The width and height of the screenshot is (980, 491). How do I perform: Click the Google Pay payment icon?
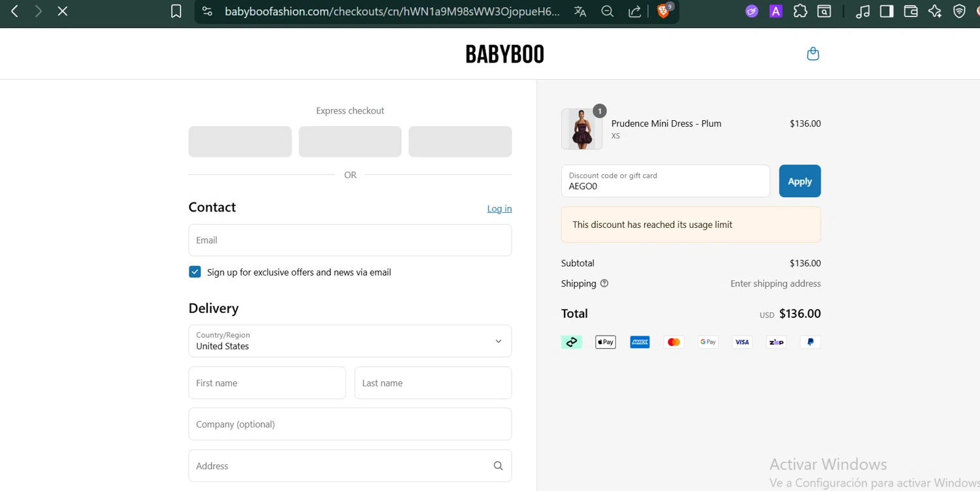click(x=708, y=342)
